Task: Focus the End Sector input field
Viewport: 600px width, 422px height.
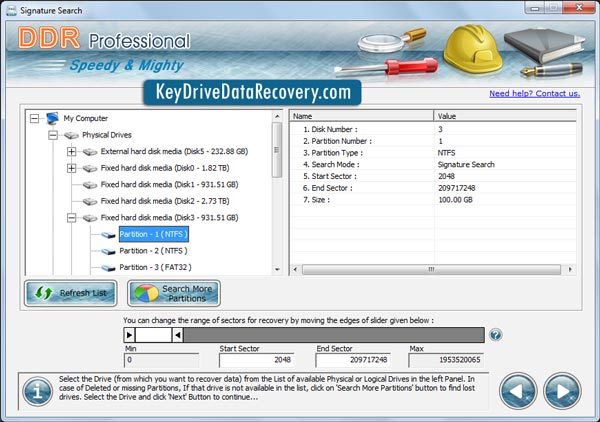Action: click(353, 360)
